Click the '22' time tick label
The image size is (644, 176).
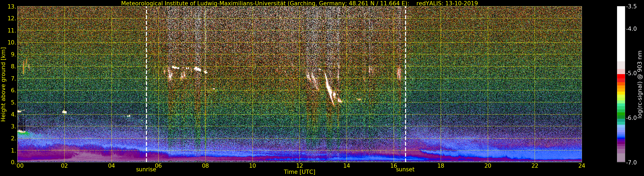coord(535,166)
